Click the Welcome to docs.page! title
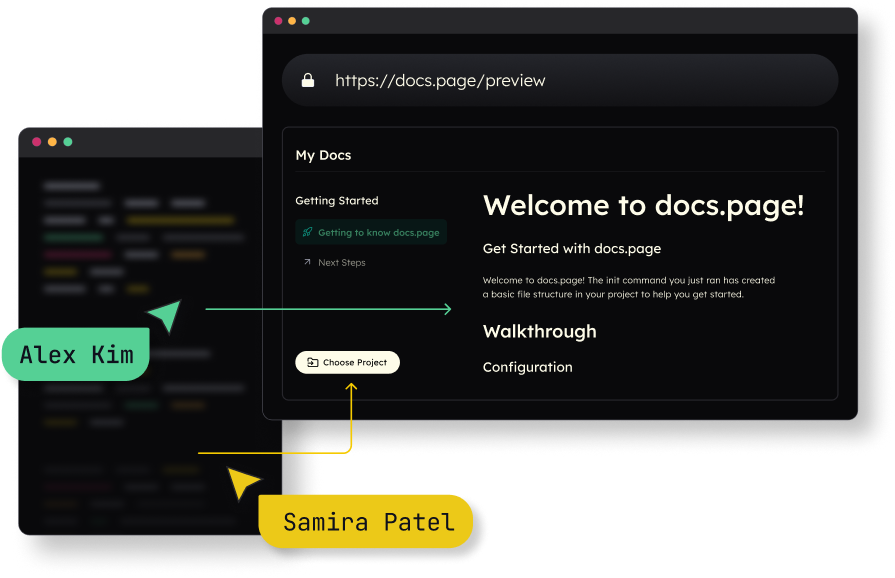Image resolution: width=895 pixels, height=578 pixels. pos(643,205)
